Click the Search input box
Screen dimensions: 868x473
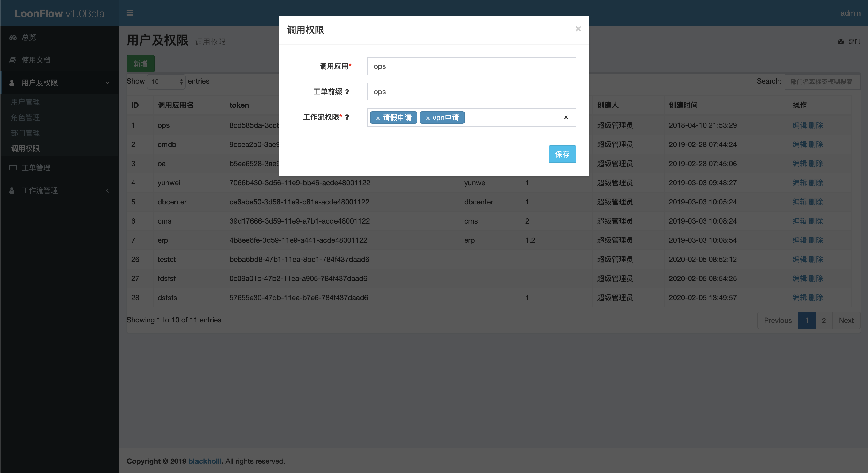point(822,82)
